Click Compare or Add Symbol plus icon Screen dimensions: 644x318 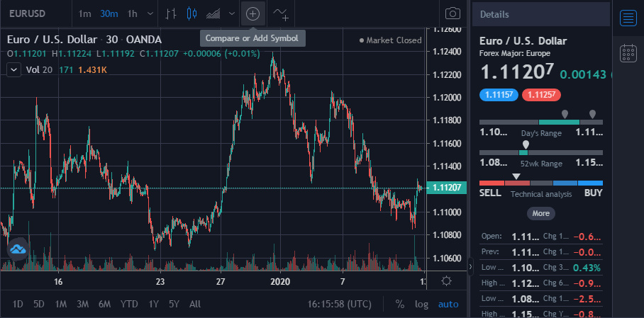click(x=252, y=13)
